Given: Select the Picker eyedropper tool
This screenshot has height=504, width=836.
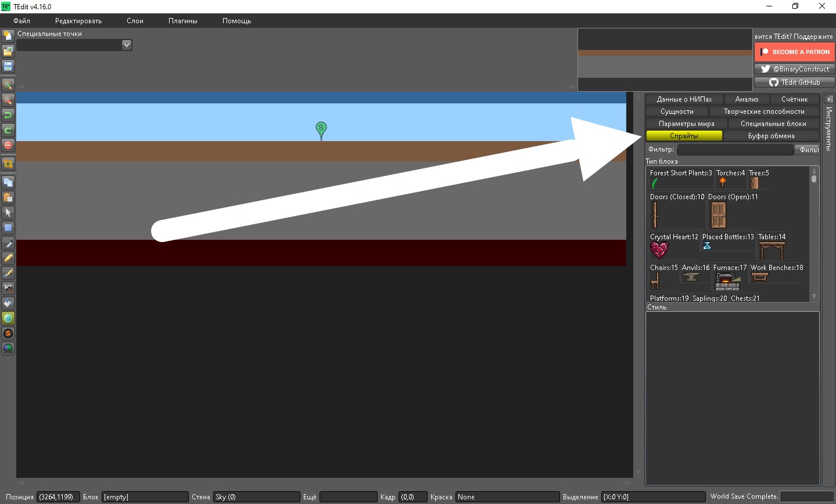Looking at the screenshot, I should [8, 243].
